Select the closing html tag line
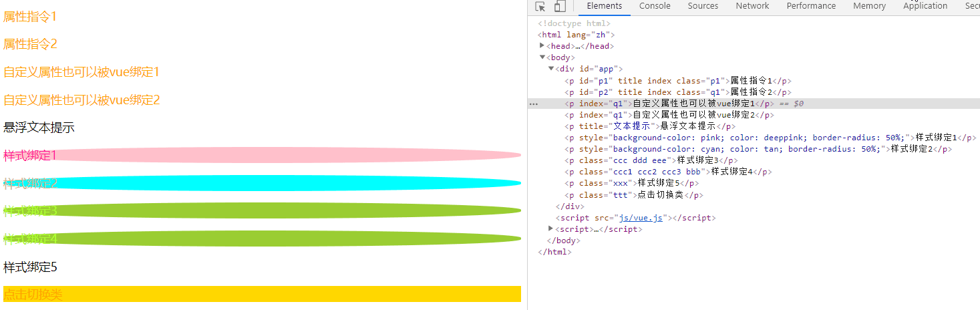 (554, 252)
